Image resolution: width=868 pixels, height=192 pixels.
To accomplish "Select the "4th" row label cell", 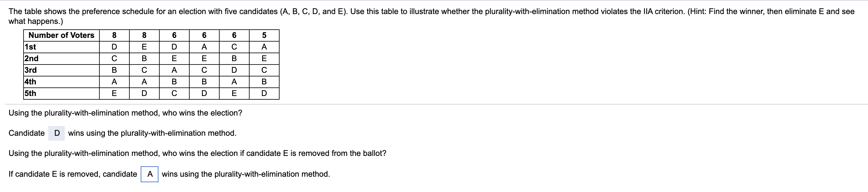I will click(x=61, y=82).
